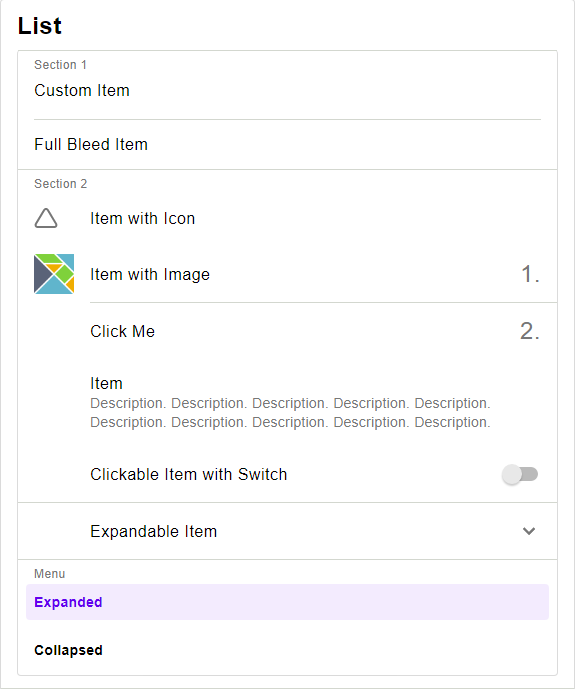Click the colorful tangram logo image
Screen dimensions: 575x689
pos(54,274)
